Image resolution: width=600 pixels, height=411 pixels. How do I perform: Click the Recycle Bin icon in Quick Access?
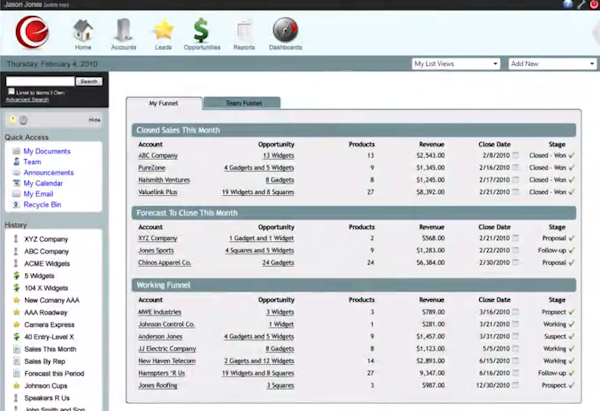[x=16, y=205]
